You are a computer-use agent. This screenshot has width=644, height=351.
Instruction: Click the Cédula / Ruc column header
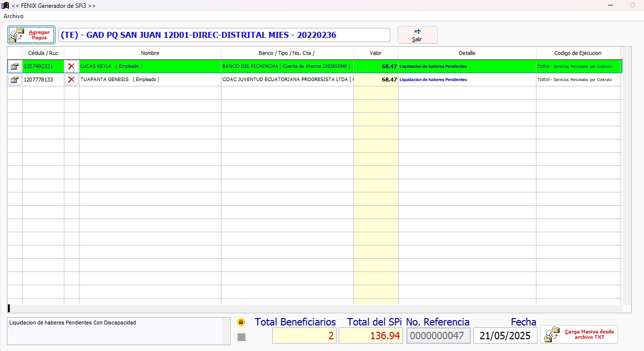pyautogui.click(x=43, y=53)
